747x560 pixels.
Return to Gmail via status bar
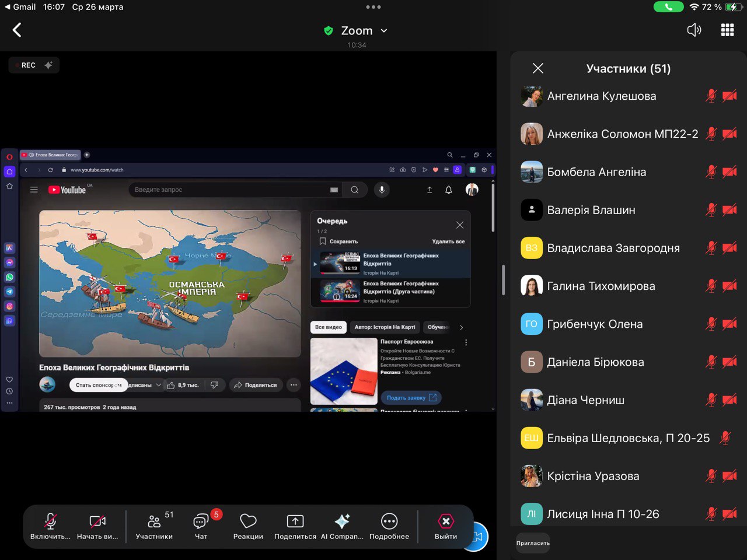20,7
